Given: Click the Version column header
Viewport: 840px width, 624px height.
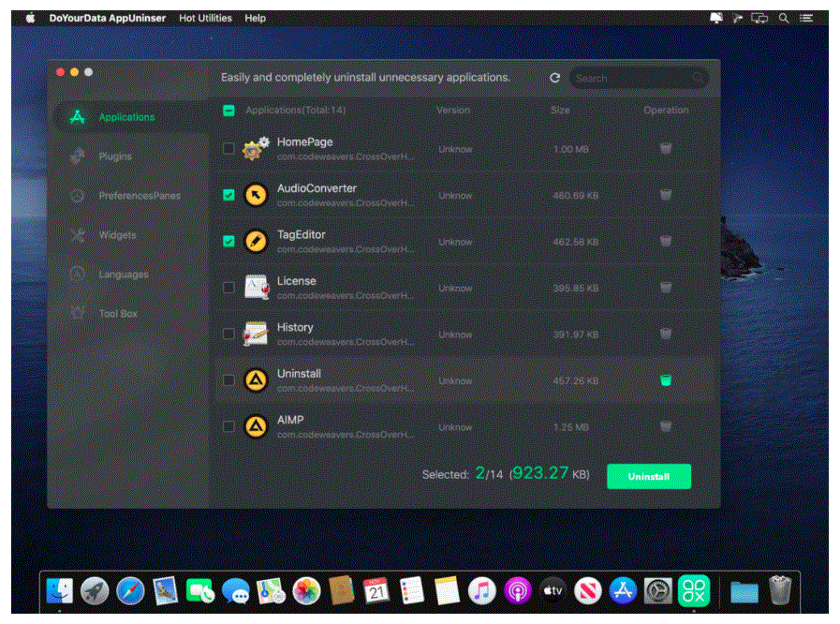Looking at the screenshot, I should [x=453, y=110].
